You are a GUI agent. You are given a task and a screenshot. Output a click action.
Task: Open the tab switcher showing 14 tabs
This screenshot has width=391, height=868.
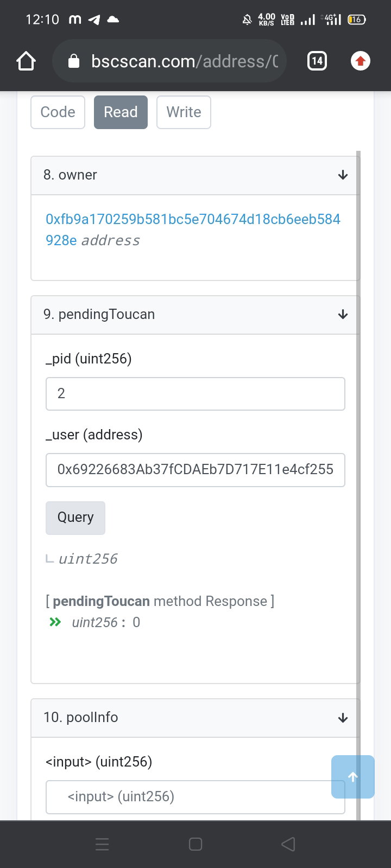[317, 61]
